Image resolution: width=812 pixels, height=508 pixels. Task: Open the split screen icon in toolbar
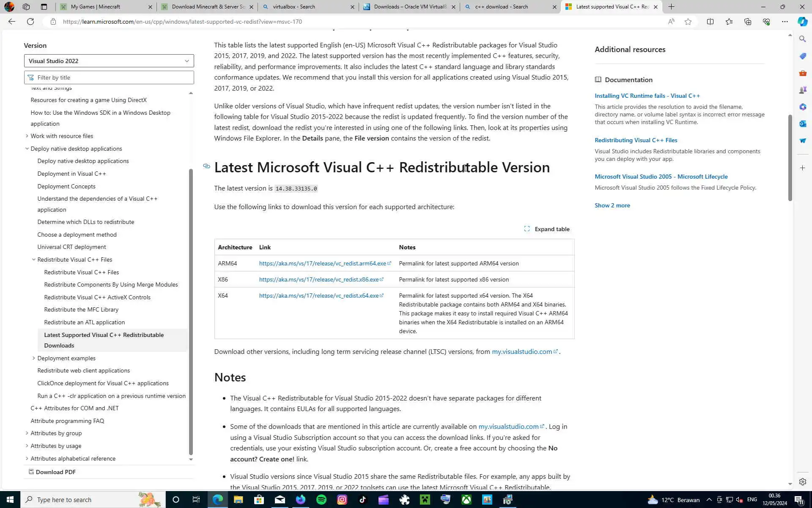pos(710,22)
